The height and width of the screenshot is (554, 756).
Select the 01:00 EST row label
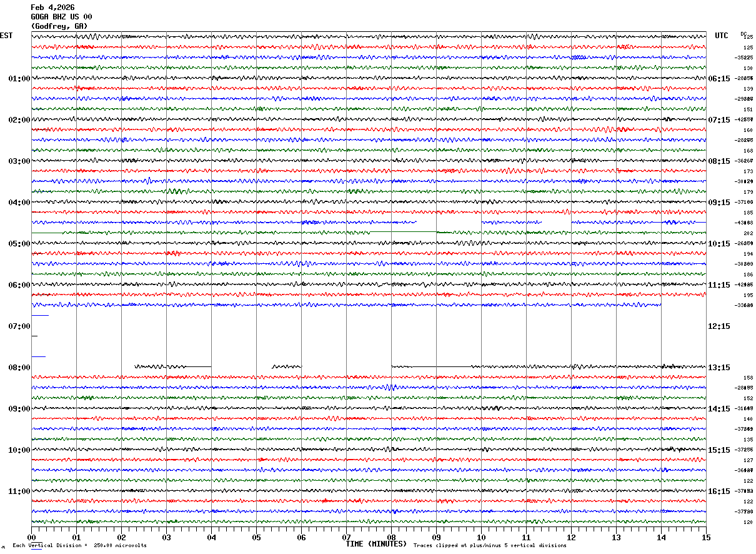19,79
